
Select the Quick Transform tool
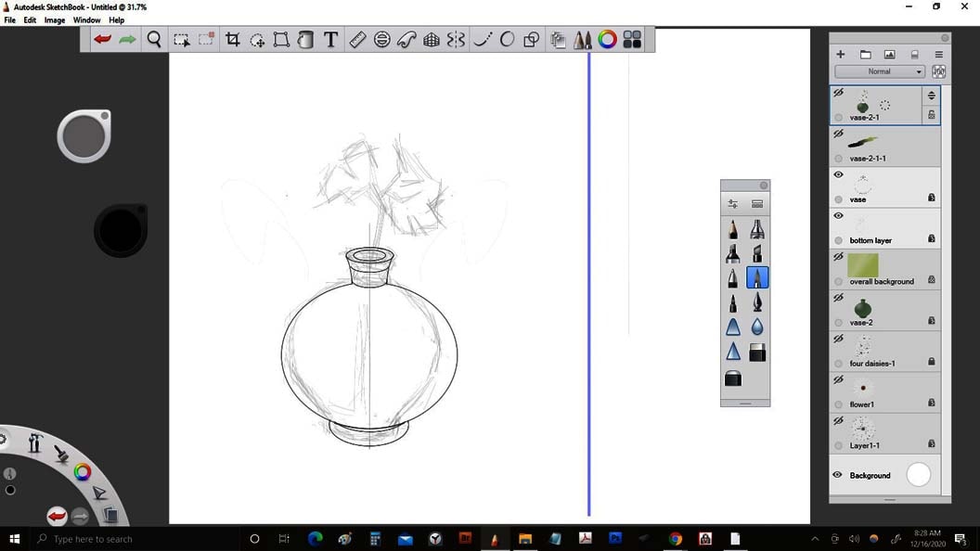pos(257,40)
